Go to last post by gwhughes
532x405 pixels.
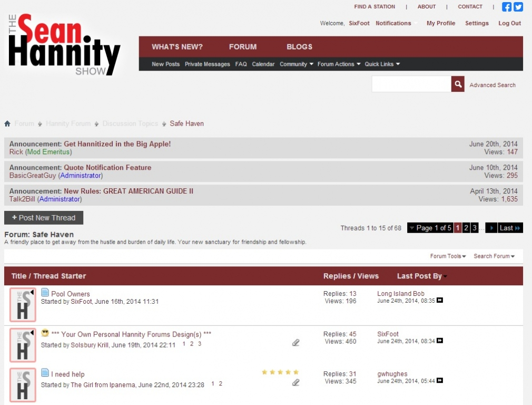click(x=440, y=380)
